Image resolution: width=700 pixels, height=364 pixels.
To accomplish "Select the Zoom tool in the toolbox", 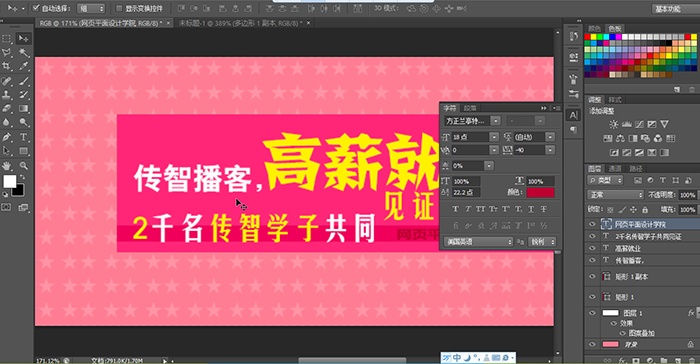I will pos(23,166).
